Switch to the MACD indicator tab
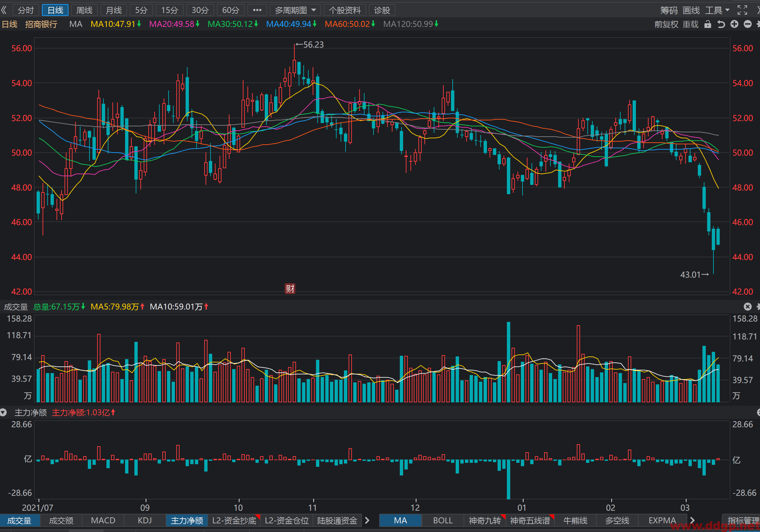 103,520
